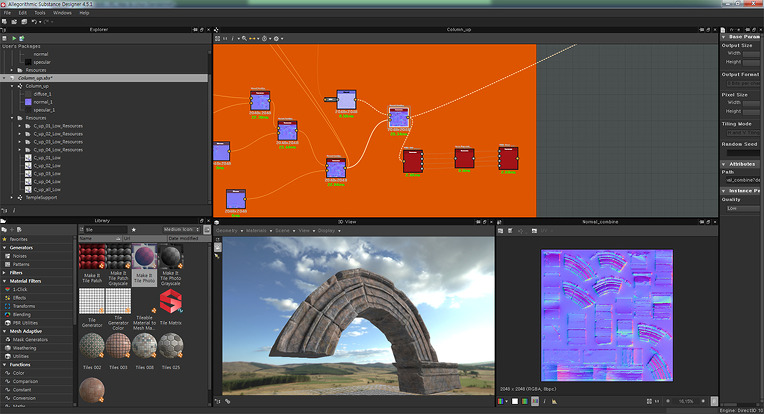Click the info 'i' icon in the 2D view footer
The image size is (764, 414).
pos(544,401)
